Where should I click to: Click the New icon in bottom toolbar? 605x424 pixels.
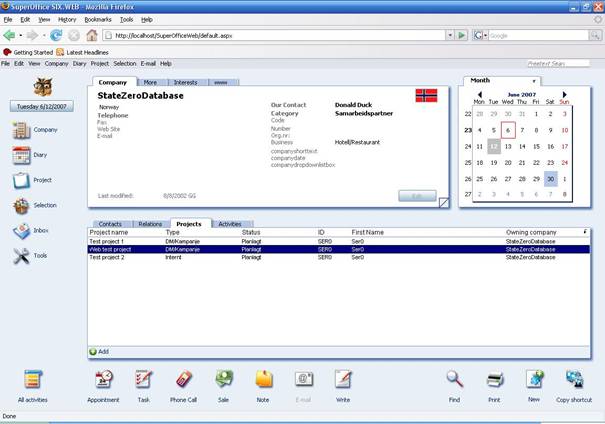pos(534,379)
